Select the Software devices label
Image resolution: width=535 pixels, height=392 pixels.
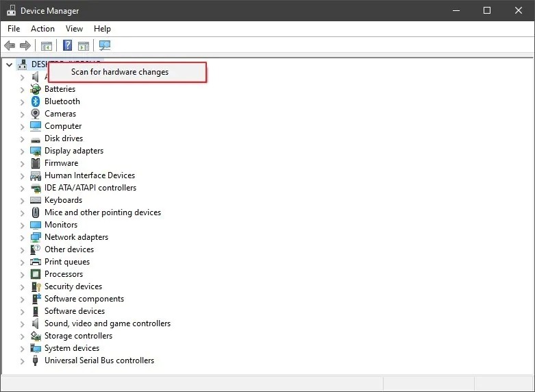pos(75,311)
